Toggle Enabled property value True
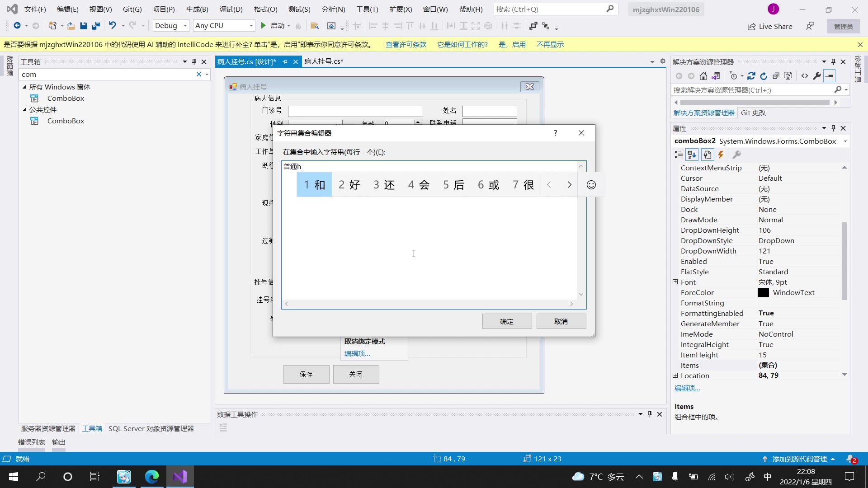868x488 pixels. click(x=765, y=262)
